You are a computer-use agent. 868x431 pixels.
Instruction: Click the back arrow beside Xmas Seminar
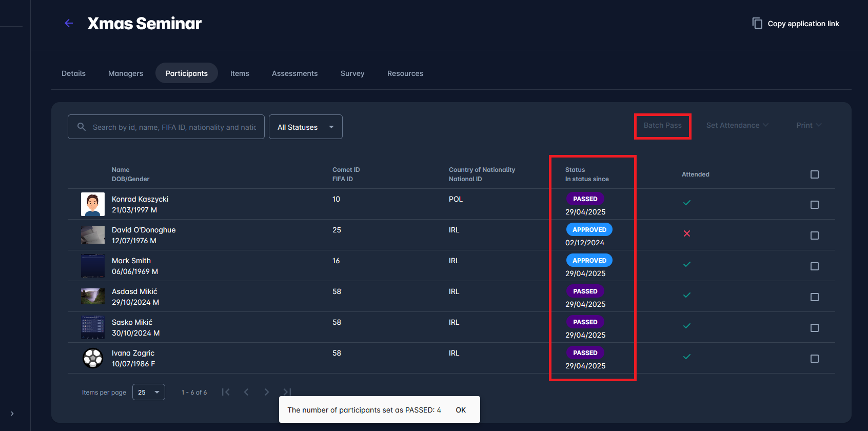[x=69, y=23]
